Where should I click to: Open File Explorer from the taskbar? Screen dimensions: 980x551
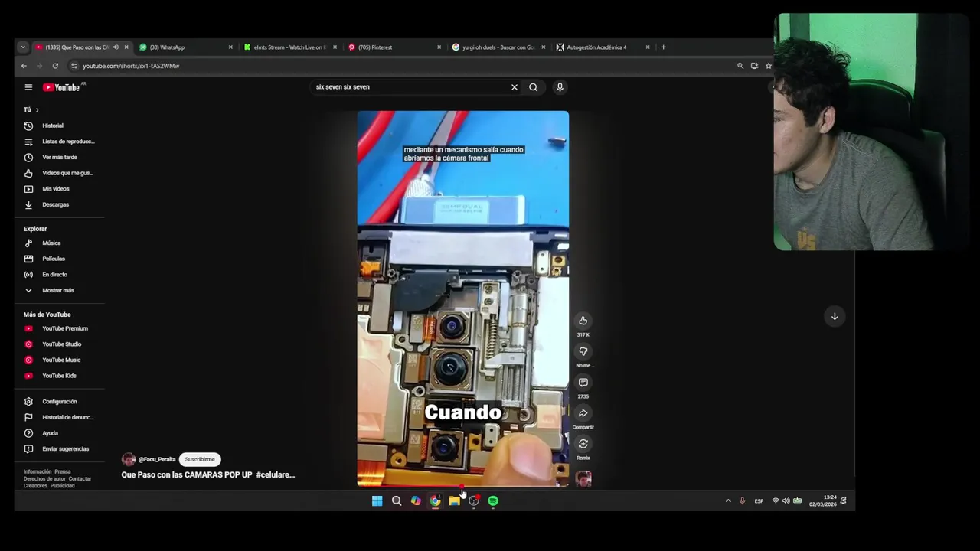click(455, 500)
